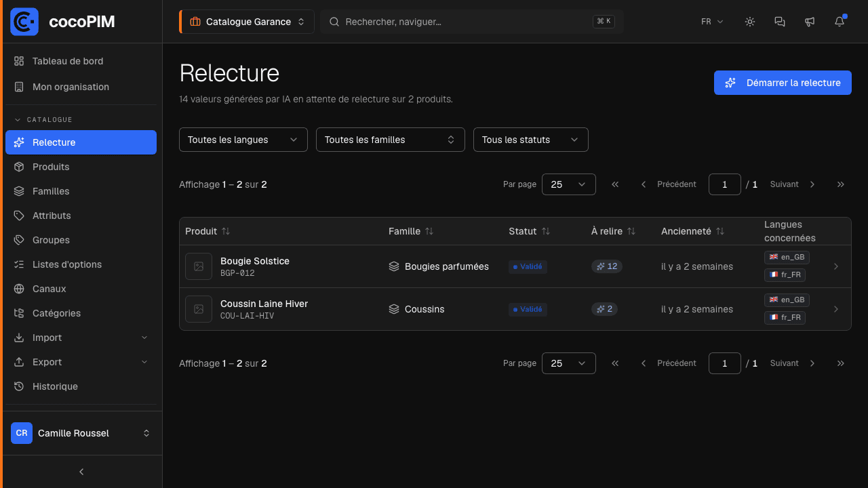
Task: Open the Toutes les langues filter dropdown
Action: (x=243, y=140)
